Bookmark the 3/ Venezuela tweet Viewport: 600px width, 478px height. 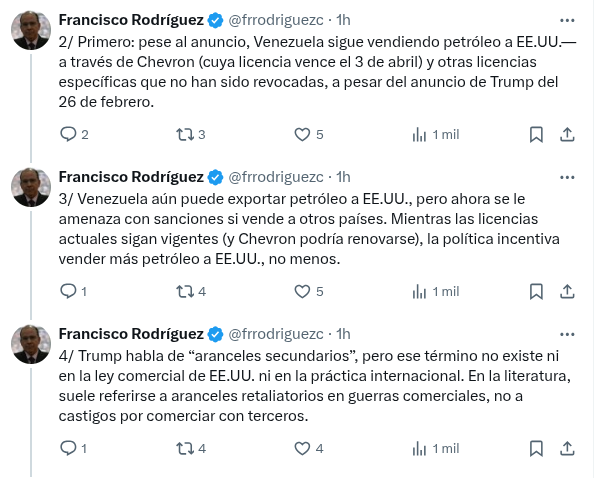coord(536,291)
